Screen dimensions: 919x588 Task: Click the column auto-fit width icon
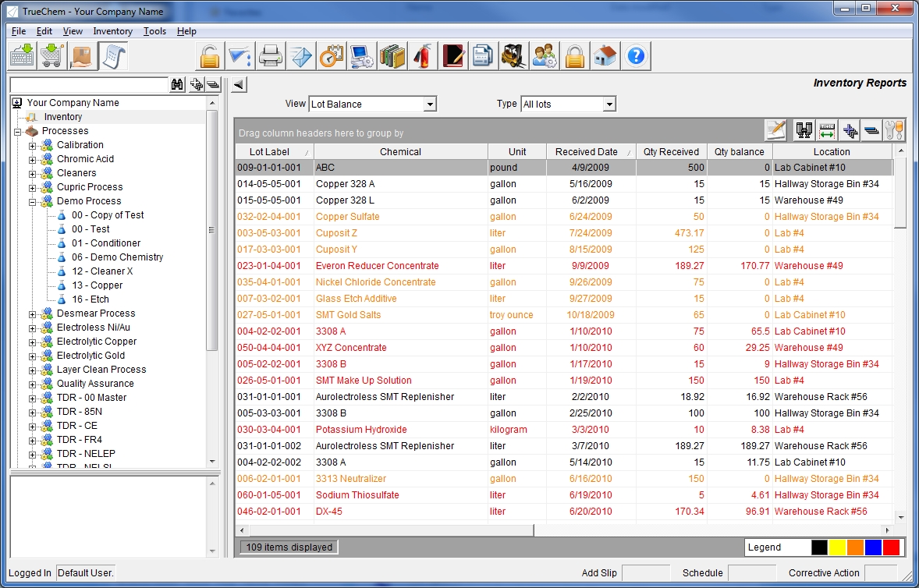[827, 130]
